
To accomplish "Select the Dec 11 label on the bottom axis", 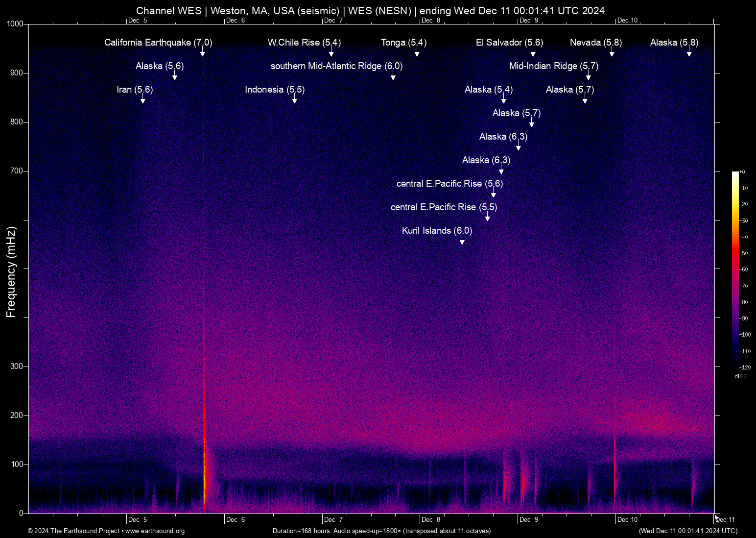I will click(x=725, y=520).
